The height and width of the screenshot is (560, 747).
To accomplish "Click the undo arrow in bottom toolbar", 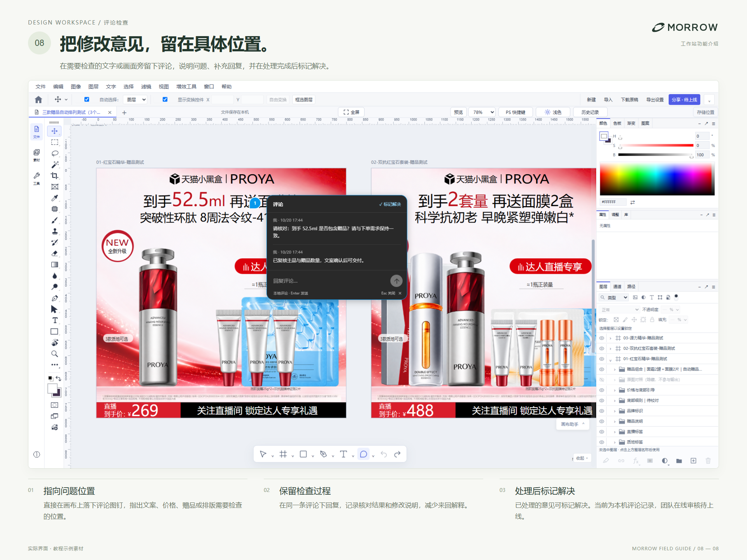I will [x=384, y=454].
